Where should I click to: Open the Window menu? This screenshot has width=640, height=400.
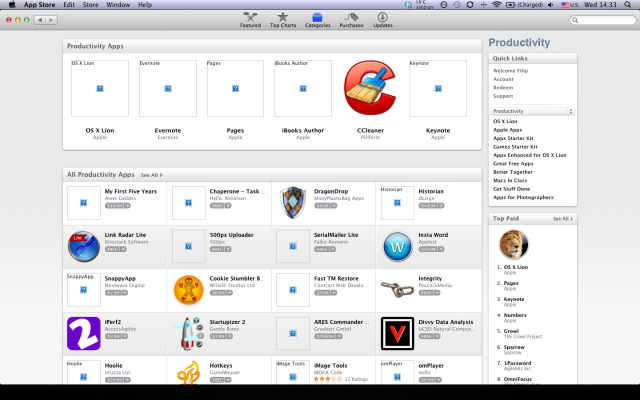click(118, 5)
